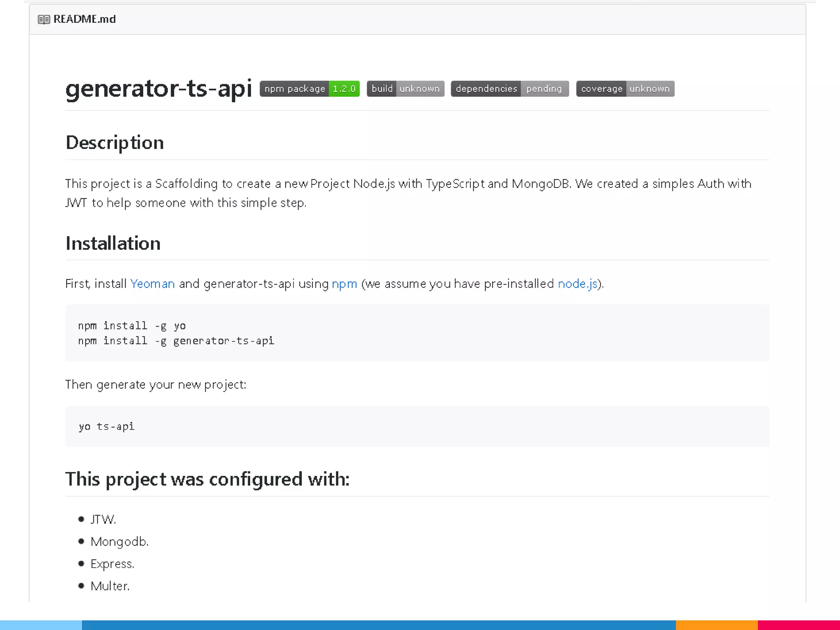Click the README.md book icon
Viewport: 840px width, 630px height.
click(x=43, y=19)
